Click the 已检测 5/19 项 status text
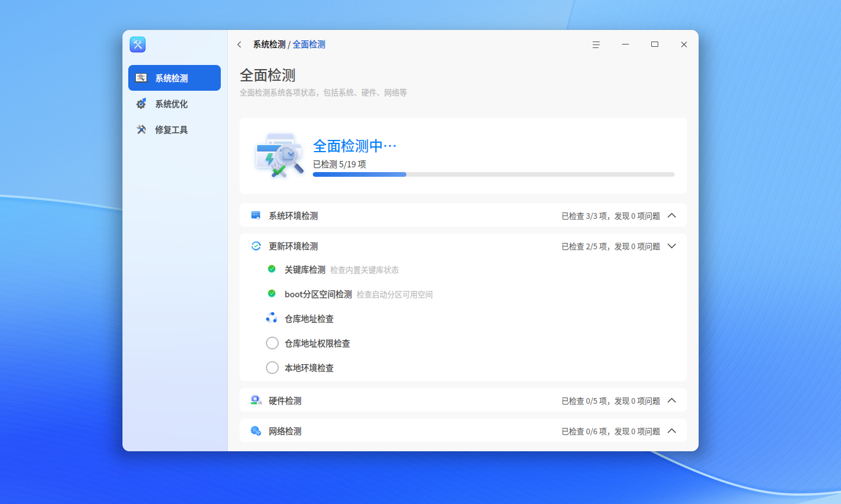This screenshot has height=504, width=841. [340, 164]
